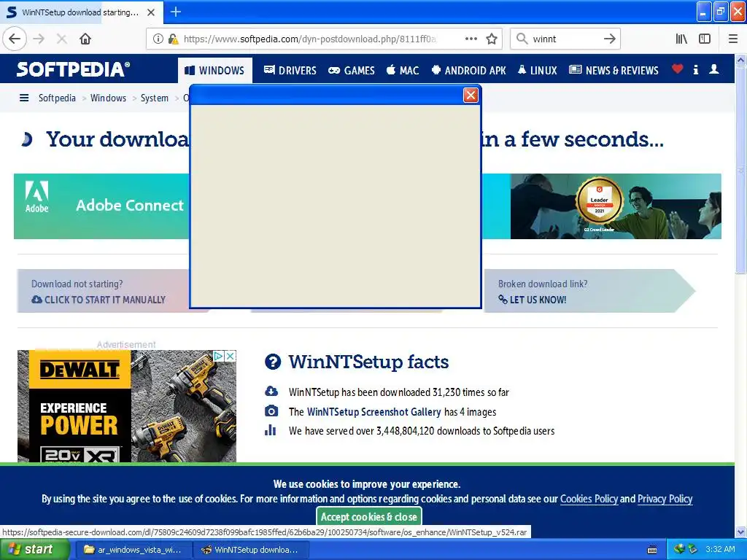Open the WINDOWS section
747x560 pixels.
tap(214, 71)
